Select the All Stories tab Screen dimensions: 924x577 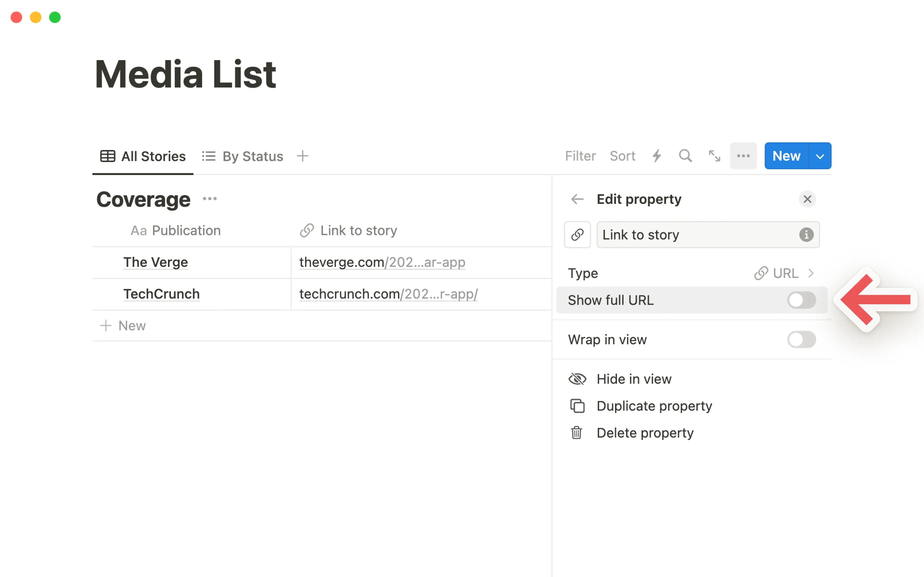pyautogui.click(x=143, y=157)
